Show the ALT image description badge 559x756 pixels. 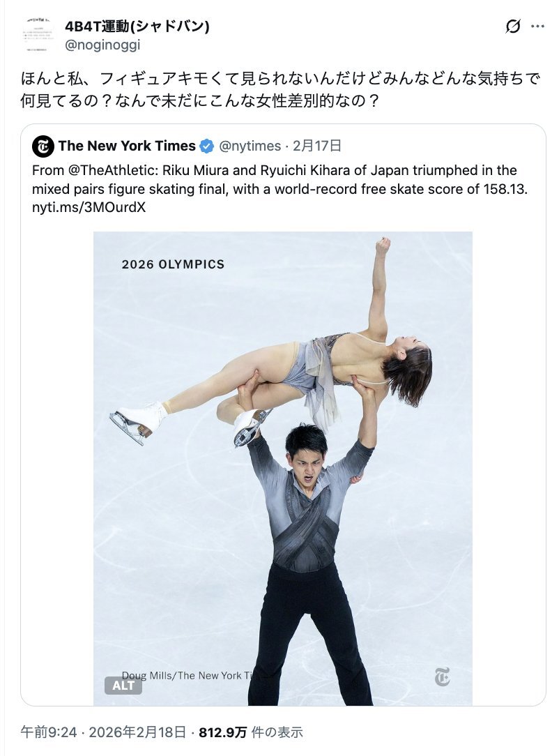(123, 685)
